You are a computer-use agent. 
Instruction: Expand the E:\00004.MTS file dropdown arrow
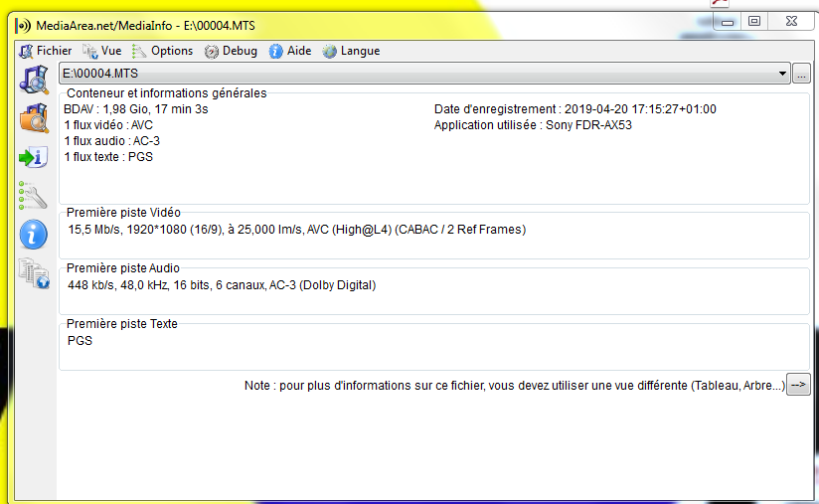pos(782,74)
